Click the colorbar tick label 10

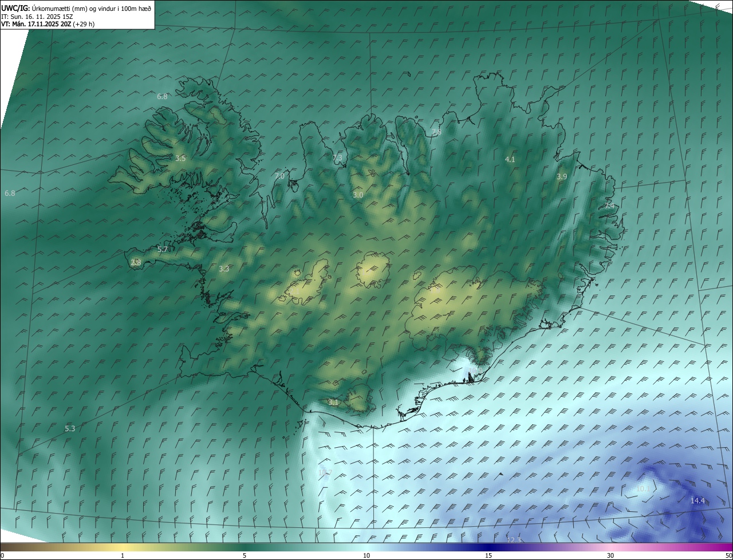(x=366, y=555)
